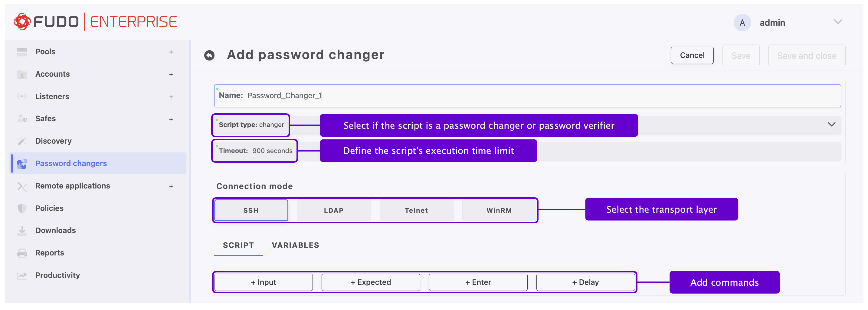Screen dimensions: 868x310
Task: Open the admin user menu chevron
Action: (x=838, y=22)
